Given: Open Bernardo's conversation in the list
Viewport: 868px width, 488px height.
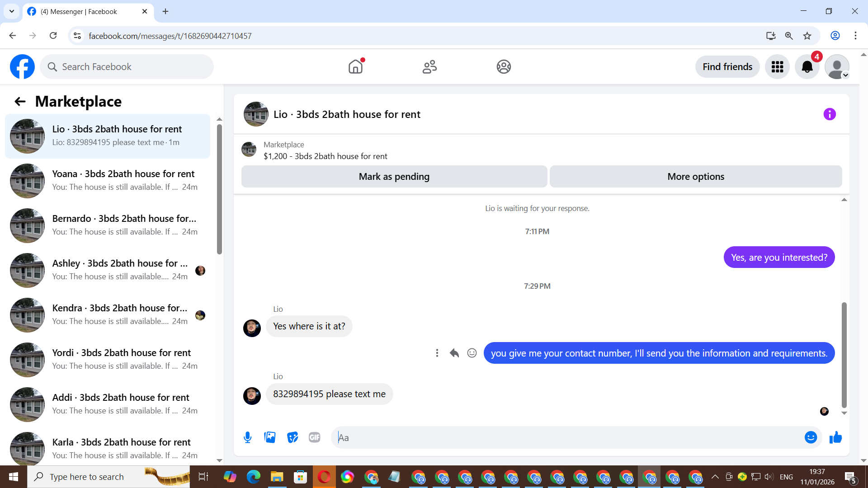Looking at the screenshot, I should coord(108,225).
